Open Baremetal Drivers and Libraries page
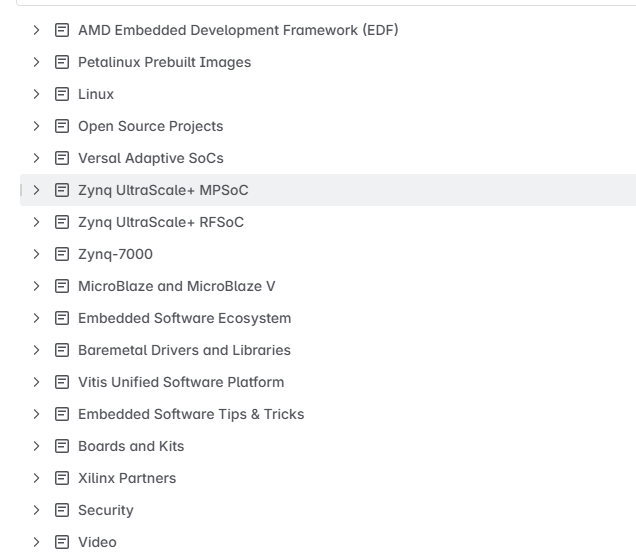This screenshot has width=636, height=557. [x=184, y=350]
